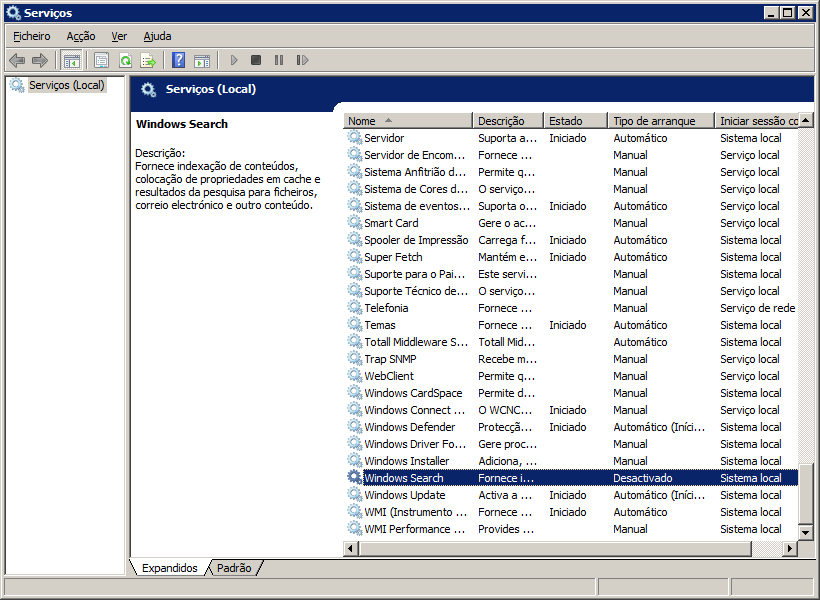The width and height of the screenshot is (820, 600).
Task: Click the gear icon beside Windows Update
Action: 355,495
